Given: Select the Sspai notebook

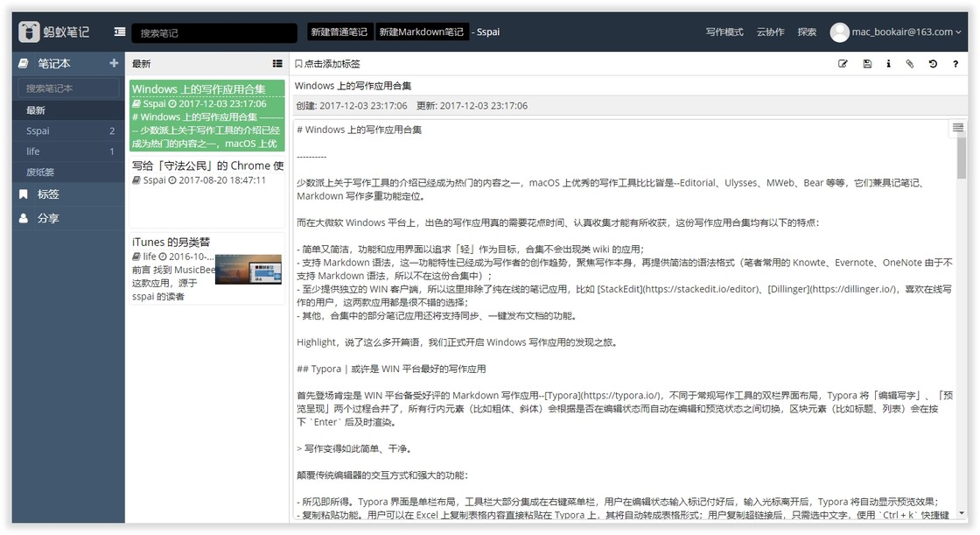Looking at the screenshot, I should coord(68,130).
